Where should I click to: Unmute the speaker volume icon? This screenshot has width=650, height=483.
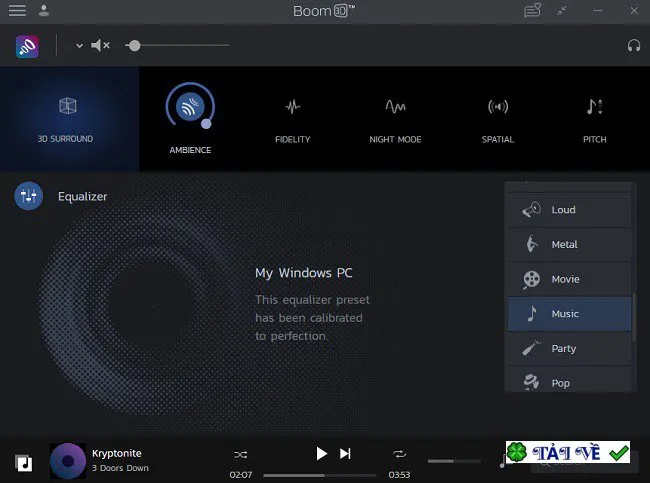tap(100, 45)
